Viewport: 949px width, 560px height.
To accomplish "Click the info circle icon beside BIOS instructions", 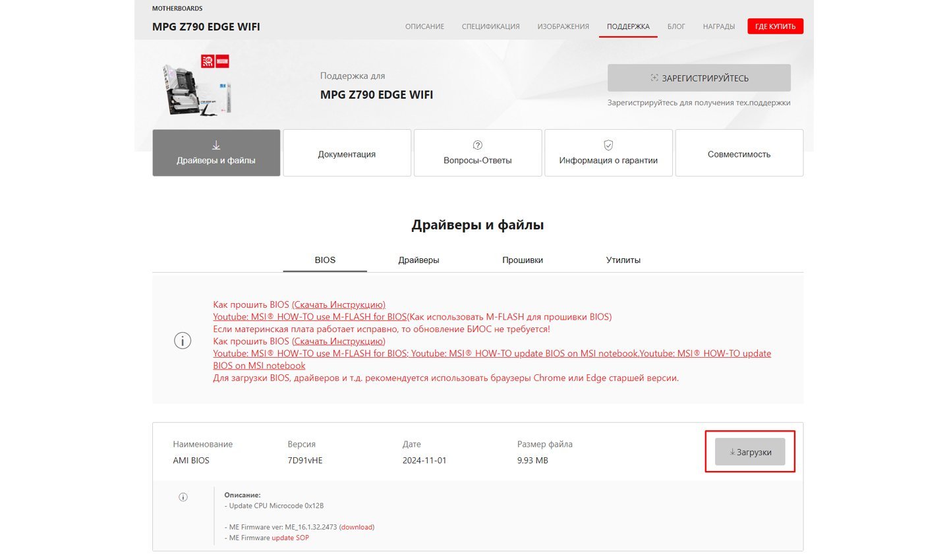I will (x=183, y=341).
